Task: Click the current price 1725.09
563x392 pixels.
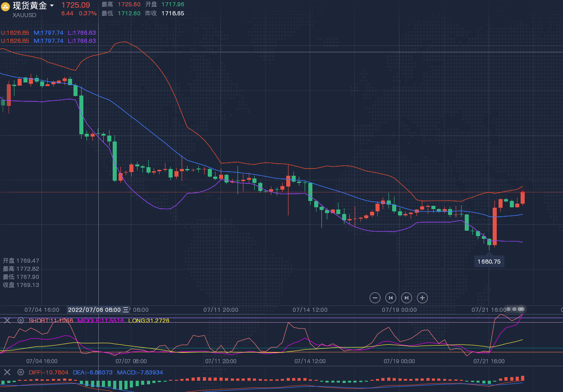Action: point(76,5)
